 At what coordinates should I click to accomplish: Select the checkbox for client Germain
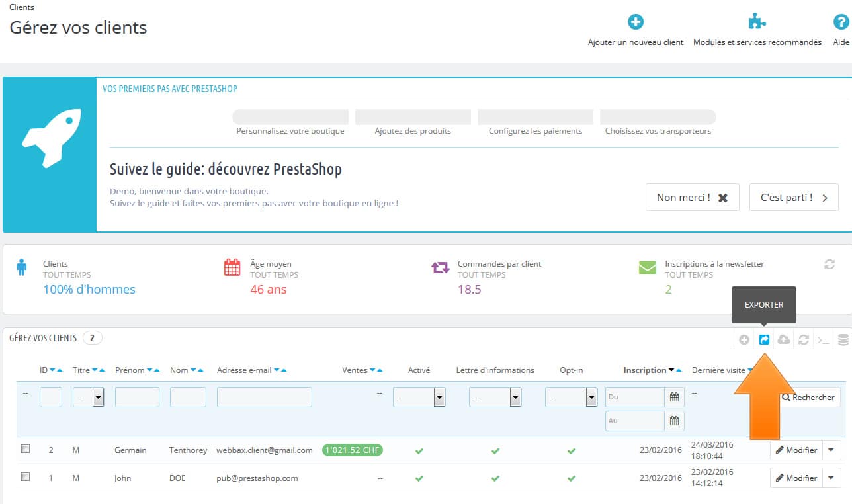click(x=26, y=449)
